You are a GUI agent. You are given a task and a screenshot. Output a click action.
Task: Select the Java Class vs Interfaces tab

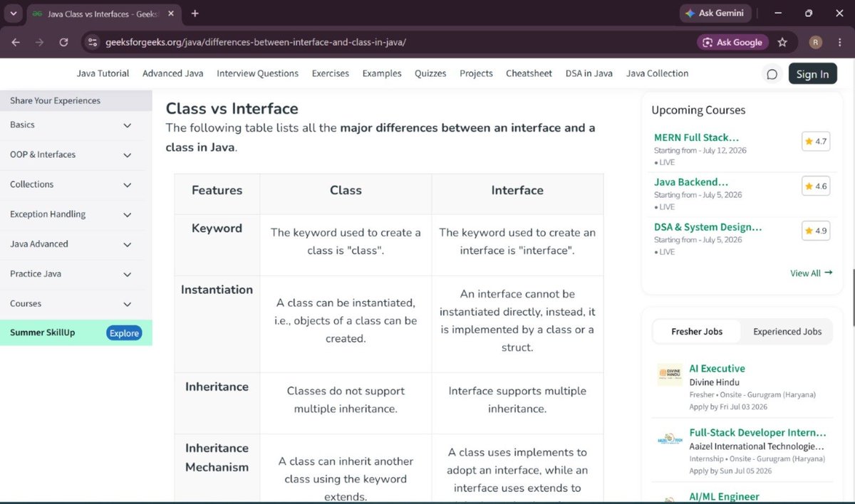pos(103,14)
